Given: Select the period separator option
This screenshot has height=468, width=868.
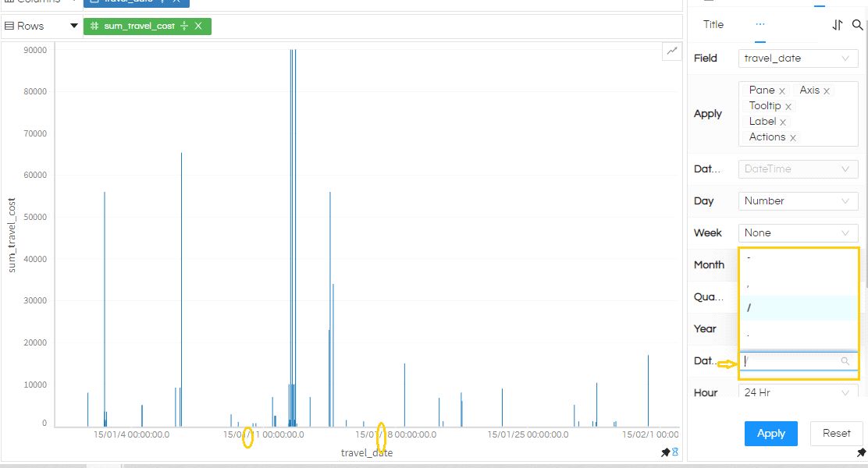Looking at the screenshot, I should click(x=799, y=334).
